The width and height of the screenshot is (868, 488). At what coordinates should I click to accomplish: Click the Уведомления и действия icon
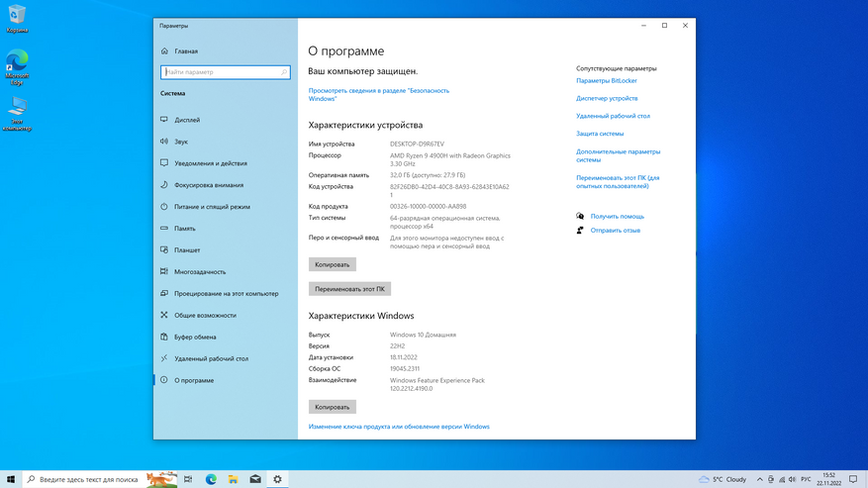164,163
